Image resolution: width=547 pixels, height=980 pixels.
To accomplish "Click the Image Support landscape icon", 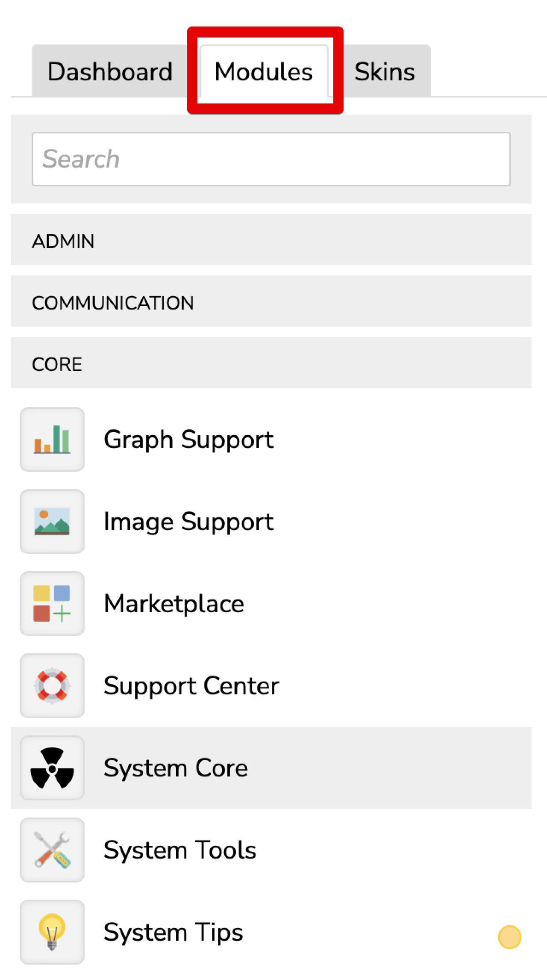I will 52,522.
